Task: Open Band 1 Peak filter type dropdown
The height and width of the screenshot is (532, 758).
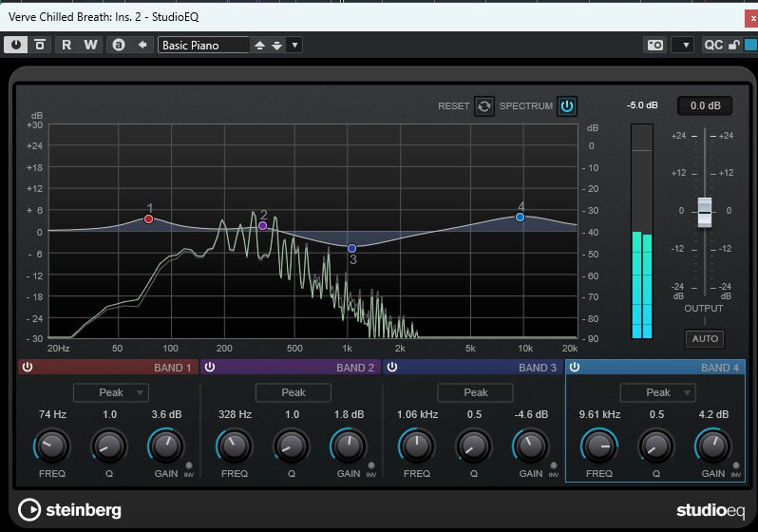Action: click(x=111, y=392)
